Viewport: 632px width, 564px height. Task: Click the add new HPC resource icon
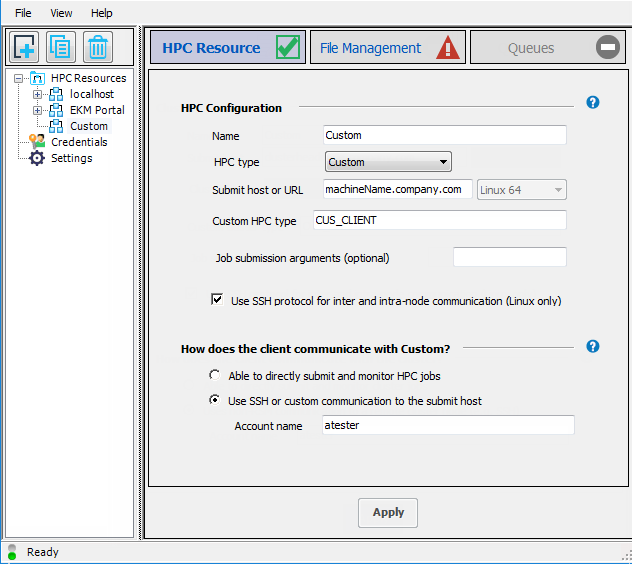[x=24, y=47]
